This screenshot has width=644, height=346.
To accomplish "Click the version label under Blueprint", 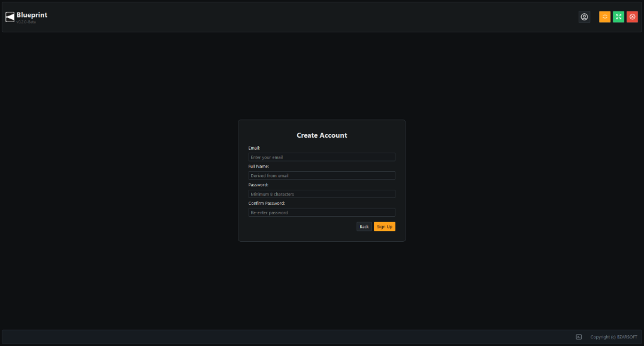I will coord(26,22).
